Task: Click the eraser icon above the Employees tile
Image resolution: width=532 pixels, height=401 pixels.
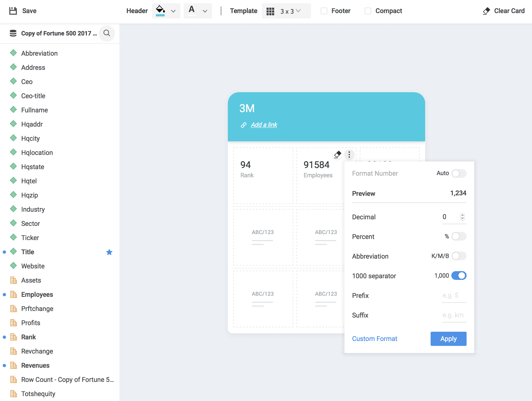Action: [x=337, y=154]
